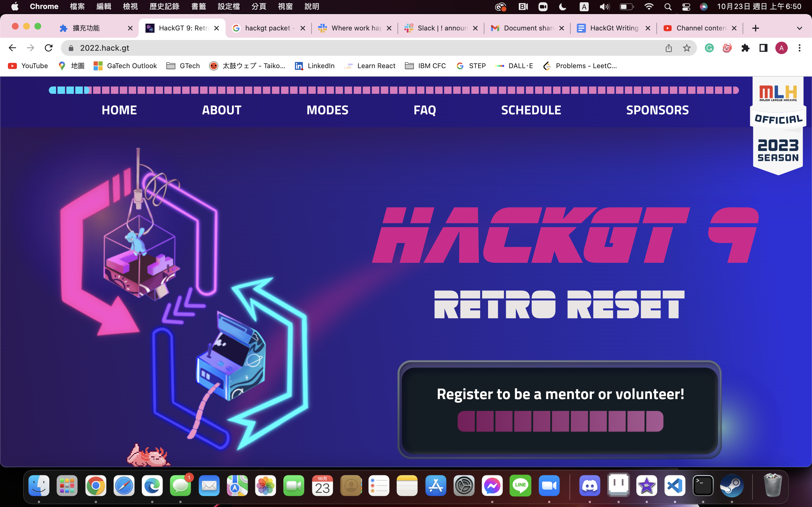Go to SCHEDULE section link
Screen dimensions: 812x507
[x=531, y=110]
